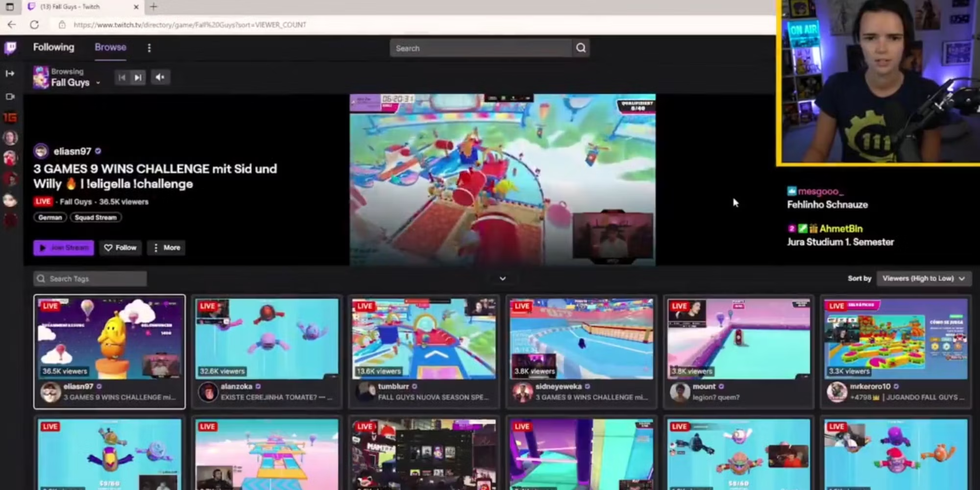Open the Sort by Viewers dropdown
Image resolution: width=980 pixels, height=490 pixels.
[924, 278]
